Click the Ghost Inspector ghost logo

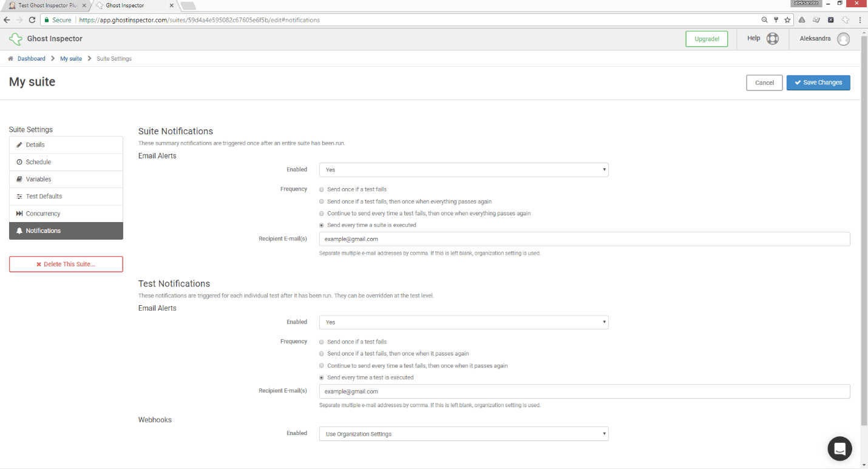[x=16, y=39]
